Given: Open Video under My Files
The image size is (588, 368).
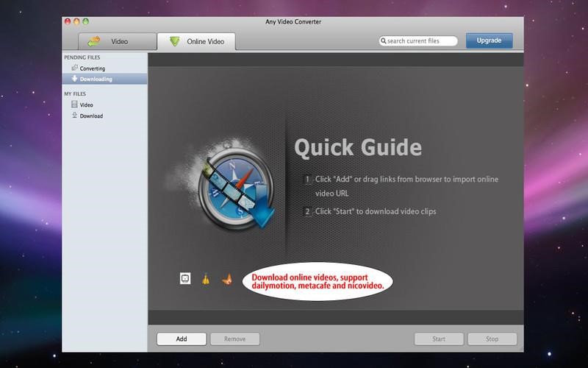Looking at the screenshot, I should coord(104,105).
